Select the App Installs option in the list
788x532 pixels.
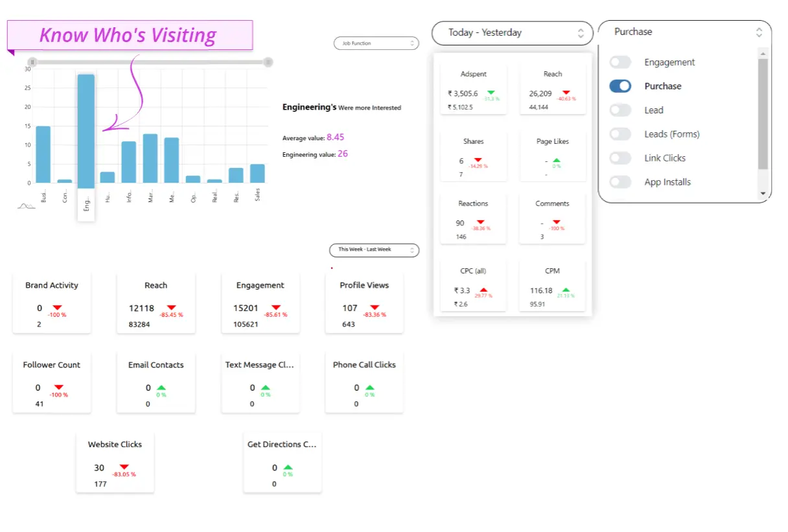pos(667,182)
